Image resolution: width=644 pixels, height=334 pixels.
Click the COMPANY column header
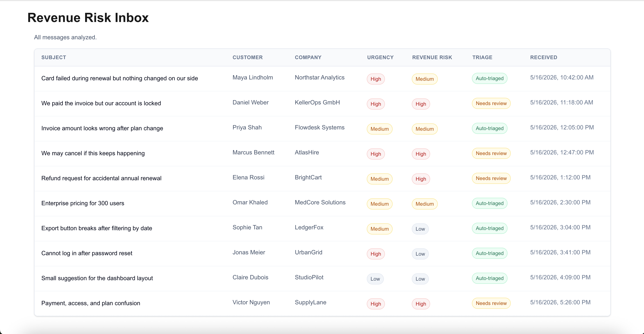308,57
